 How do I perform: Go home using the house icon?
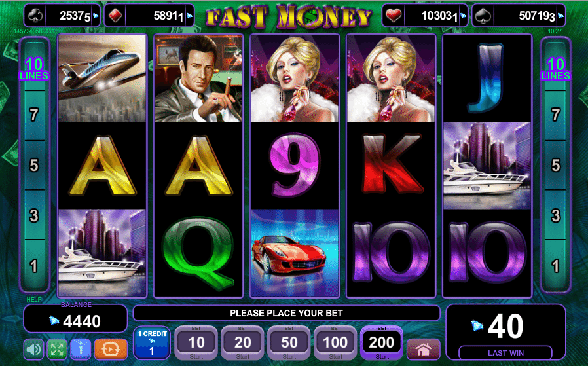point(424,350)
